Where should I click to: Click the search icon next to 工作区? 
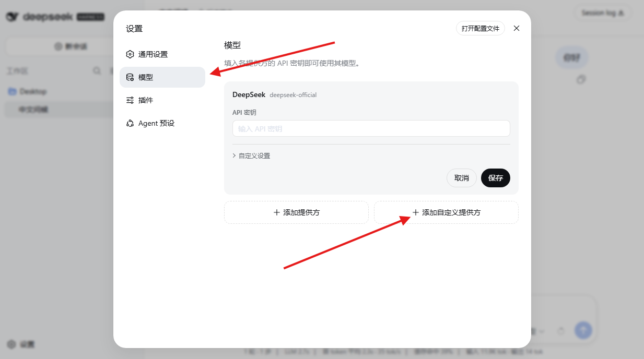point(97,70)
